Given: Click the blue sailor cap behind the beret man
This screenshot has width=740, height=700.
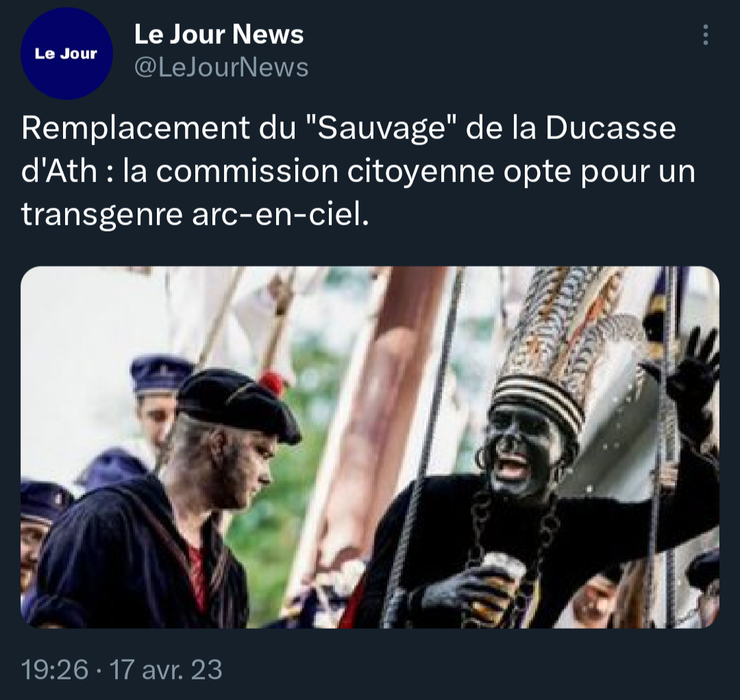Looking at the screenshot, I should [x=160, y=373].
